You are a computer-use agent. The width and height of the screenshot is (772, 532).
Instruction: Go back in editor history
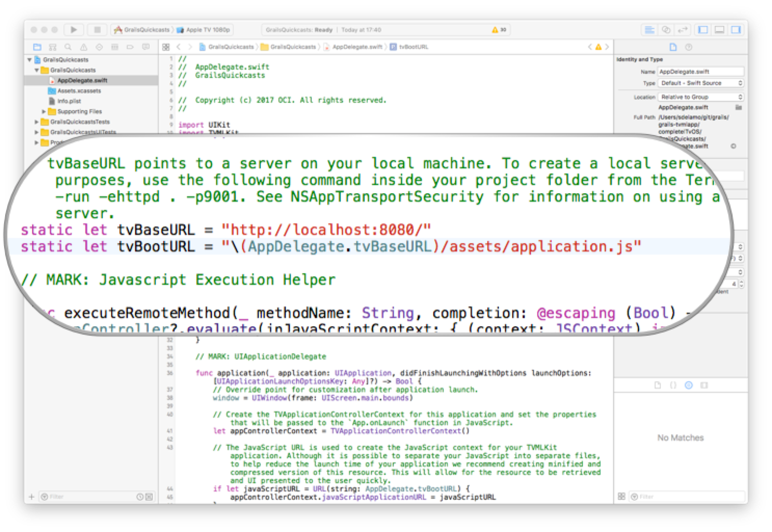(x=179, y=47)
